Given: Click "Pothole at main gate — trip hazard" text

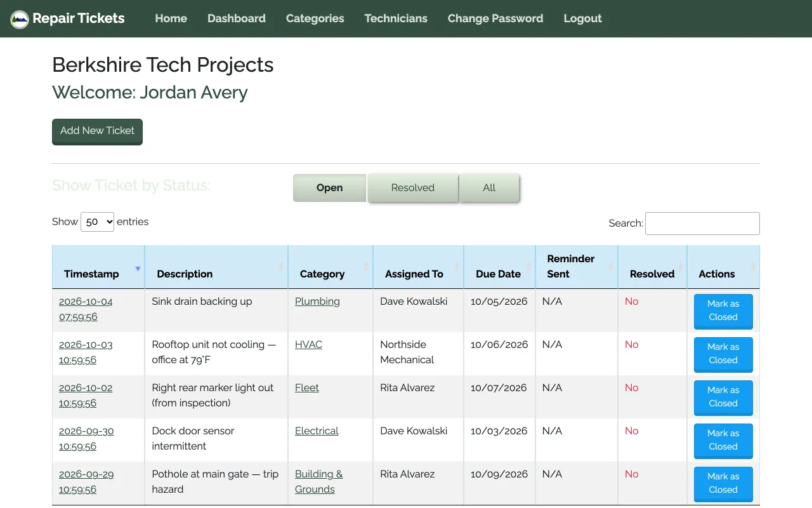Looking at the screenshot, I should 215,482.
